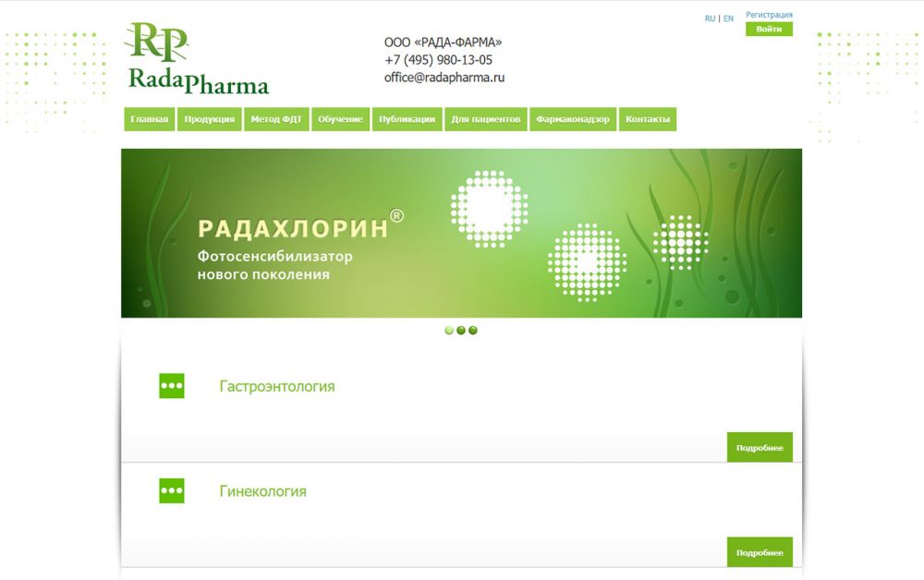Screen dimensions: 924x580
Task: Open the Для пациентов page
Action: [x=486, y=119]
